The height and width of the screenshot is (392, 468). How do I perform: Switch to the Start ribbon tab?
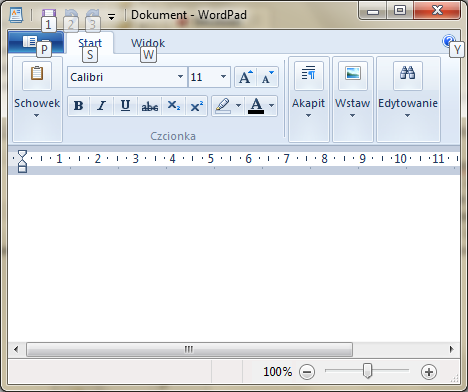coord(90,43)
